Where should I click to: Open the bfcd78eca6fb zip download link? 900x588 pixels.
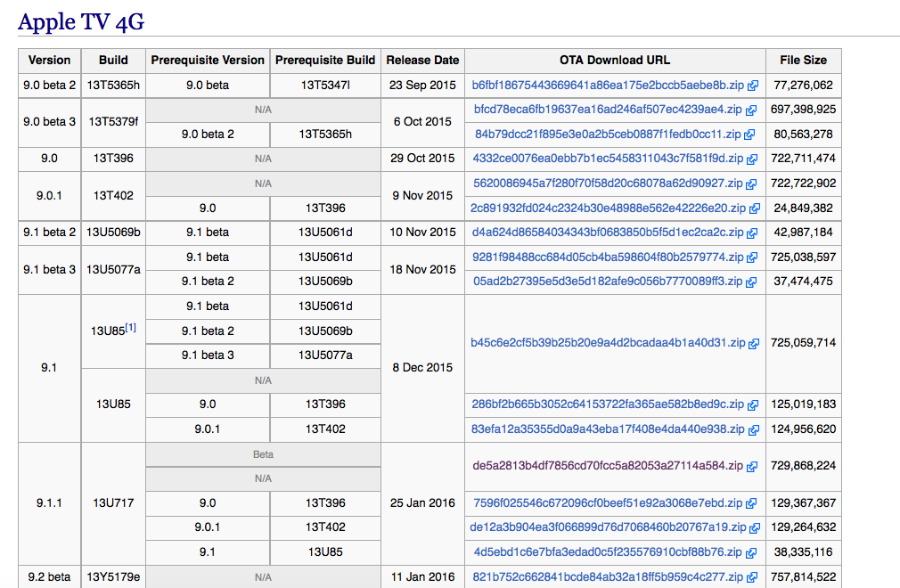tap(608, 109)
